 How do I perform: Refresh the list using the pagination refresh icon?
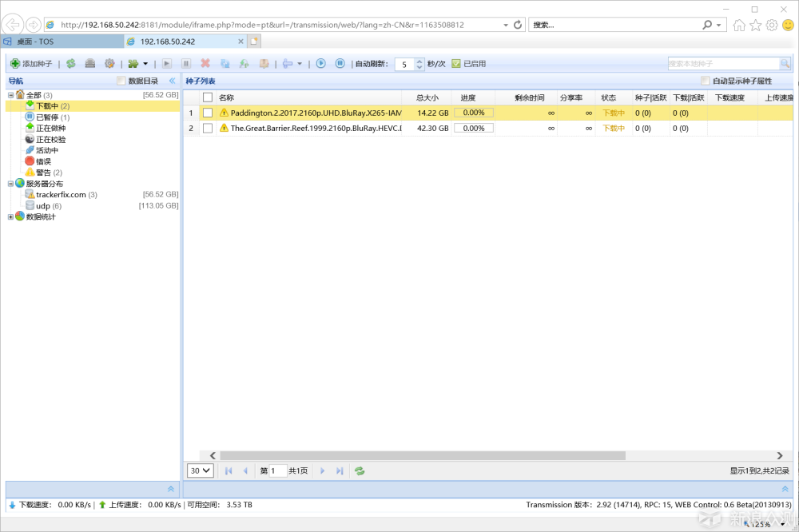(x=360, y=471)
